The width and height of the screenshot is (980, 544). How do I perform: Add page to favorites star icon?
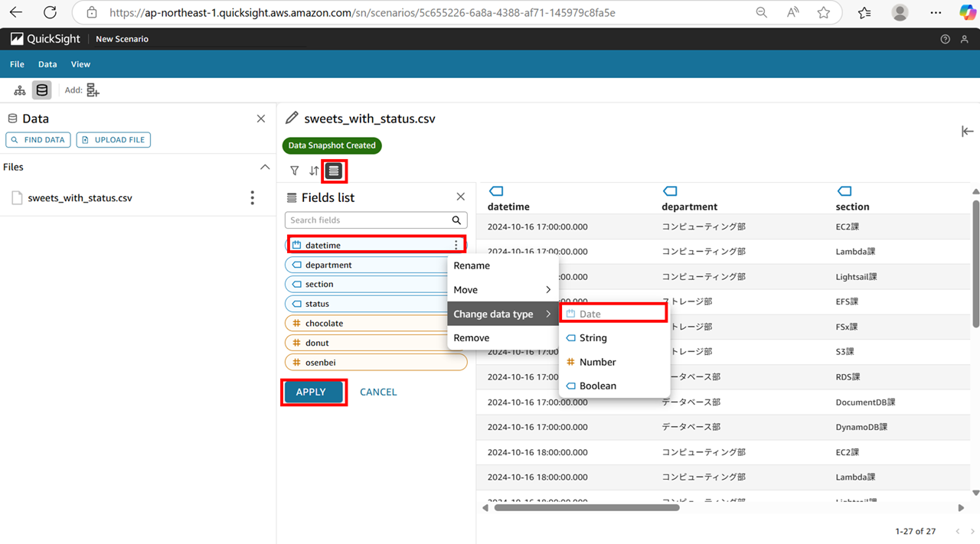824,13
